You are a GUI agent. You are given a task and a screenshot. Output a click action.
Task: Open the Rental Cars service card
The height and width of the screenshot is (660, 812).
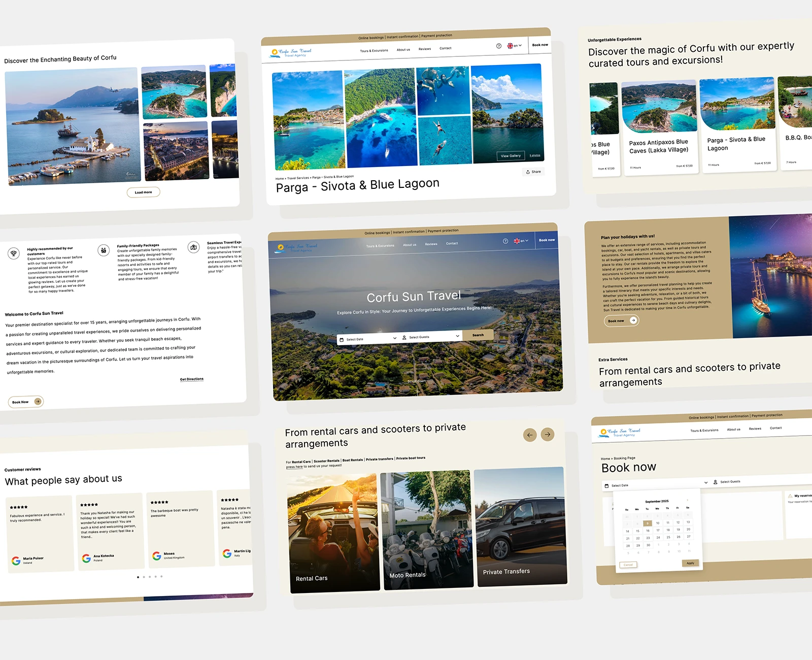point(334,533)
